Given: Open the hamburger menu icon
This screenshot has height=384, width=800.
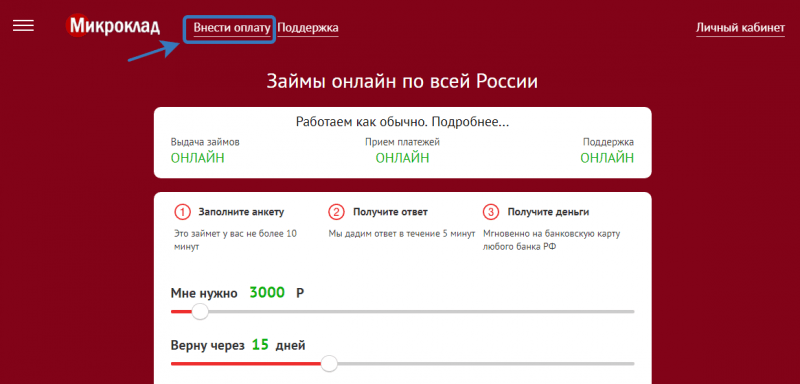Looking at the screenshot, I should click(x=23, y=25).
